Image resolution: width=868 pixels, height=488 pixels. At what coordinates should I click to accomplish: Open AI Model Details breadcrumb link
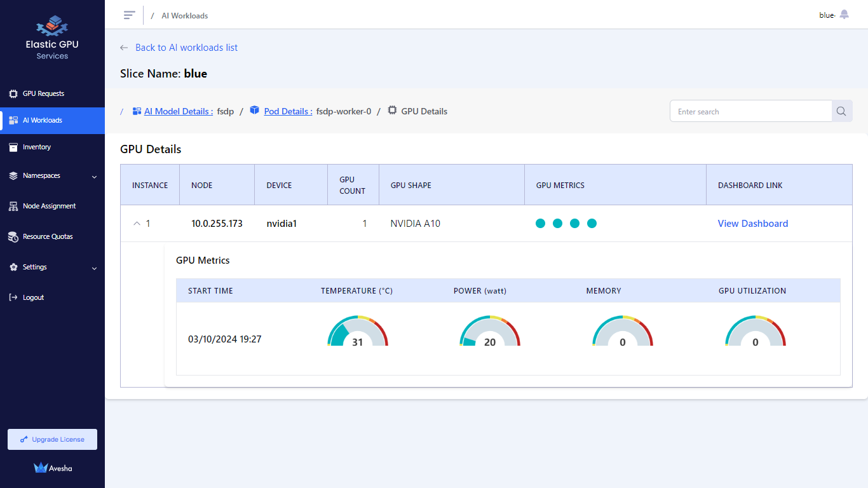pos(179,111)
